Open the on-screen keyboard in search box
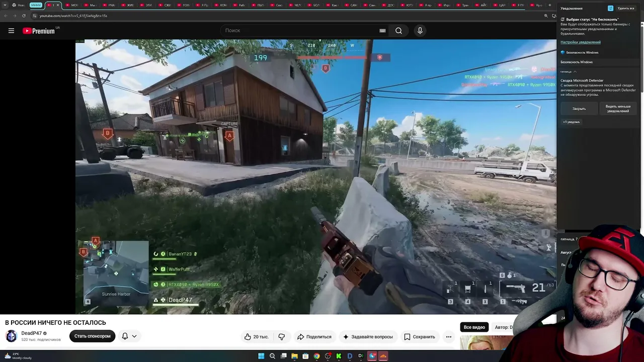The image size is (644, 362). pos(382,31)
